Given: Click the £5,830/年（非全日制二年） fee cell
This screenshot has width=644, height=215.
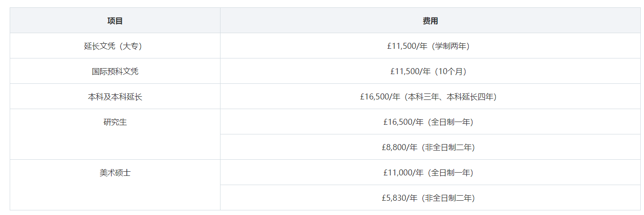Looking at the screenshot, I should point(430,198).
